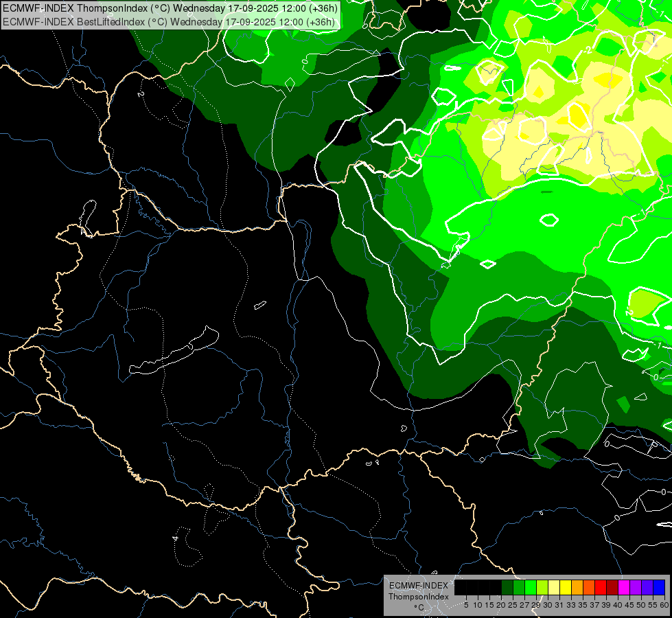
Task: Click the number 60 on legend scale
Action: pyautogui.click(x=664, y=605)
